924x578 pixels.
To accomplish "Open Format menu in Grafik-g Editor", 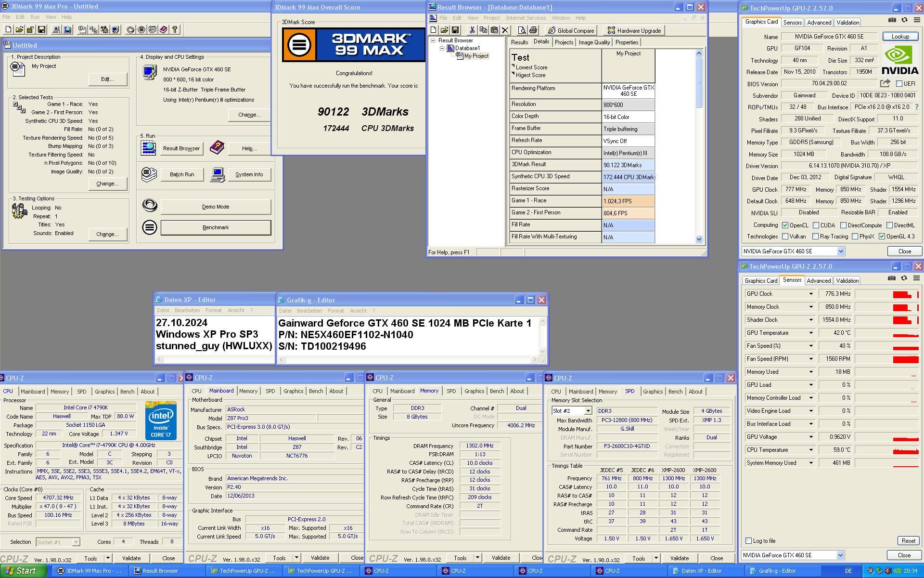I will pos(336,311).
